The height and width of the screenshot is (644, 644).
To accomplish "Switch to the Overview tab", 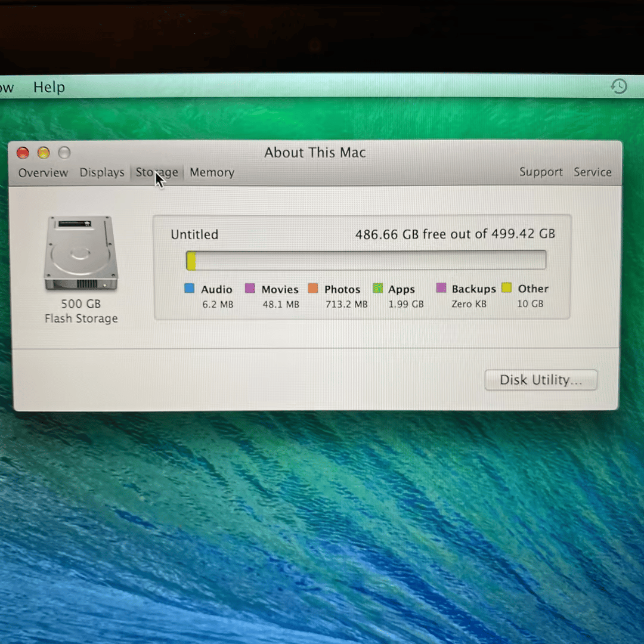I will tap(43, 172).
